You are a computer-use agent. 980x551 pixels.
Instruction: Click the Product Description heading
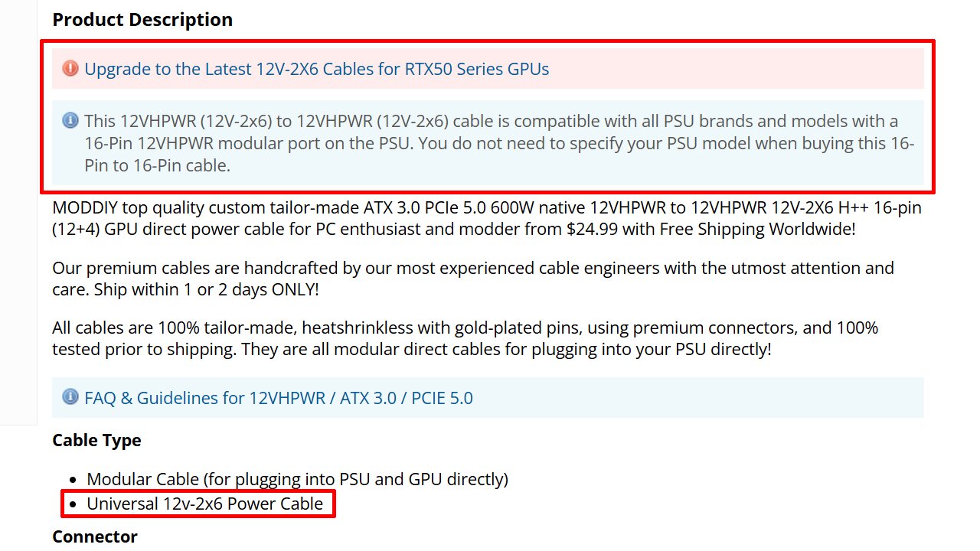pyautogui.click(x=142, y=20)
